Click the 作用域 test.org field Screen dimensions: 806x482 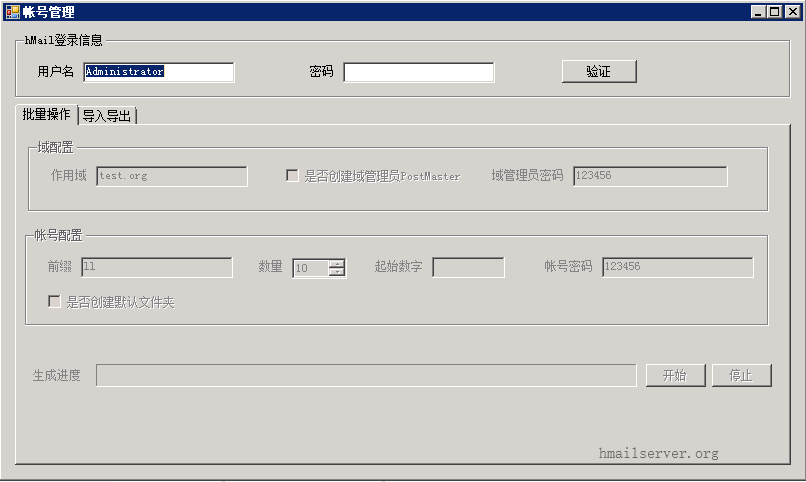point(172,176)
